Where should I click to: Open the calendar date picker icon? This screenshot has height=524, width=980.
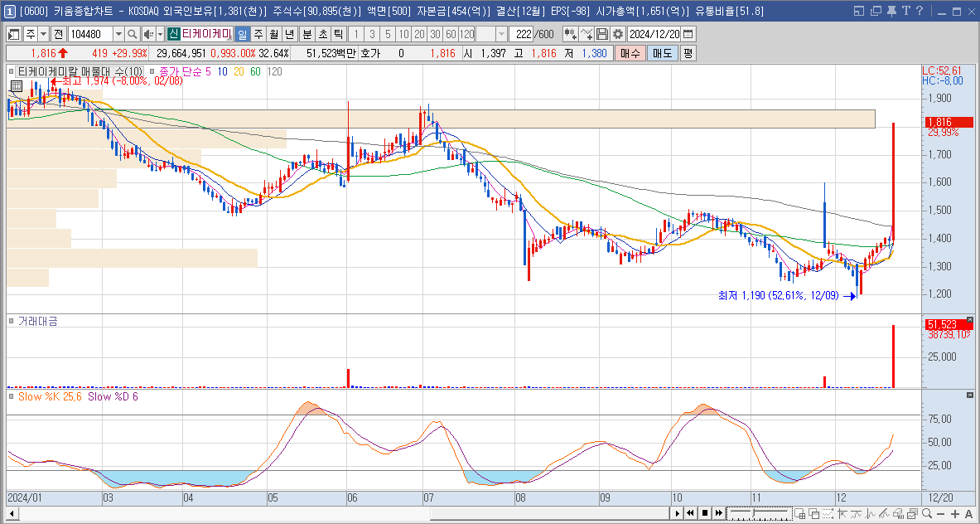point(688,34)
